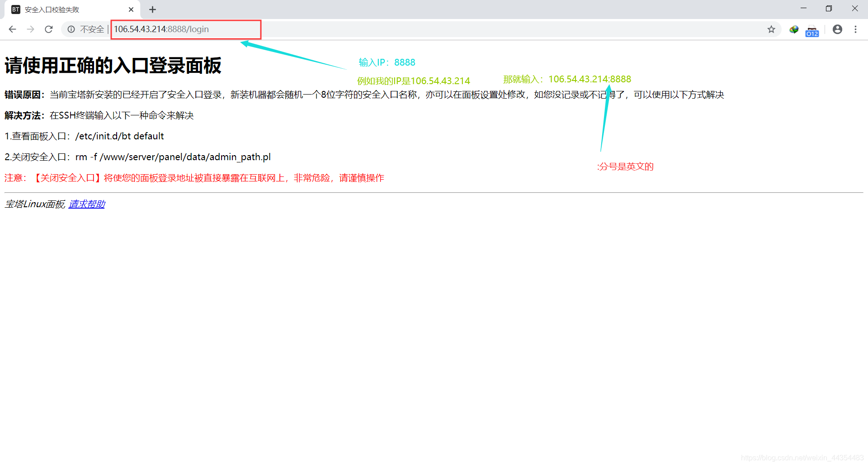The height and width of the screenshot is (466, 868).
Task: Reload the current page
Action: click(x=49, y=29)
